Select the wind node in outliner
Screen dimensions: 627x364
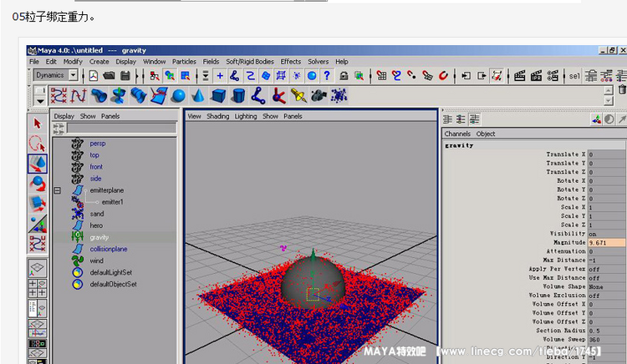tap(96, 260)
